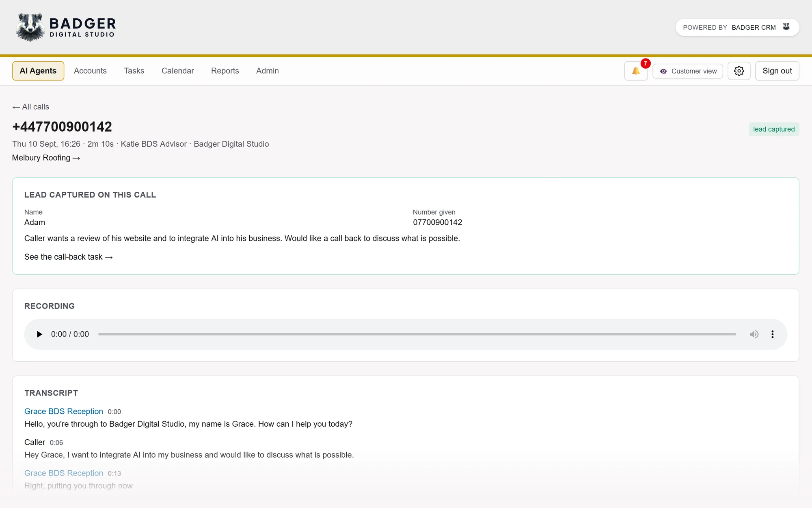The height and width of the screenshot is (508, 812).
Task: Open the Melbury Roofing account link
Action: 46,158
